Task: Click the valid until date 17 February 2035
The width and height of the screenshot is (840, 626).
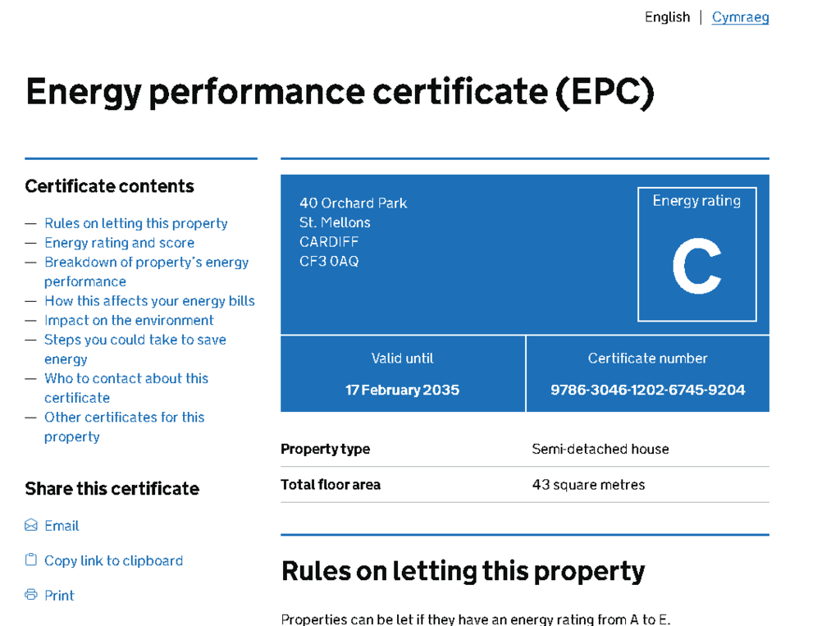Action: (x=402, y=390)
